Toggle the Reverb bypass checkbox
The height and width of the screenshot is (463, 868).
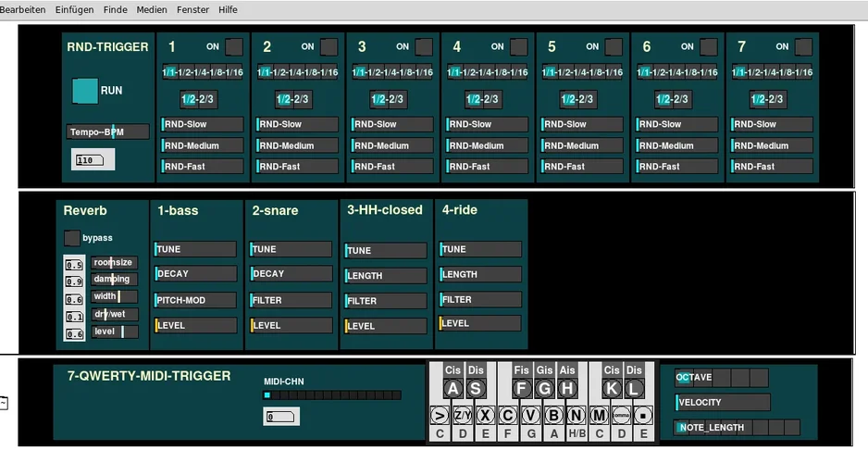pos(71,238)
